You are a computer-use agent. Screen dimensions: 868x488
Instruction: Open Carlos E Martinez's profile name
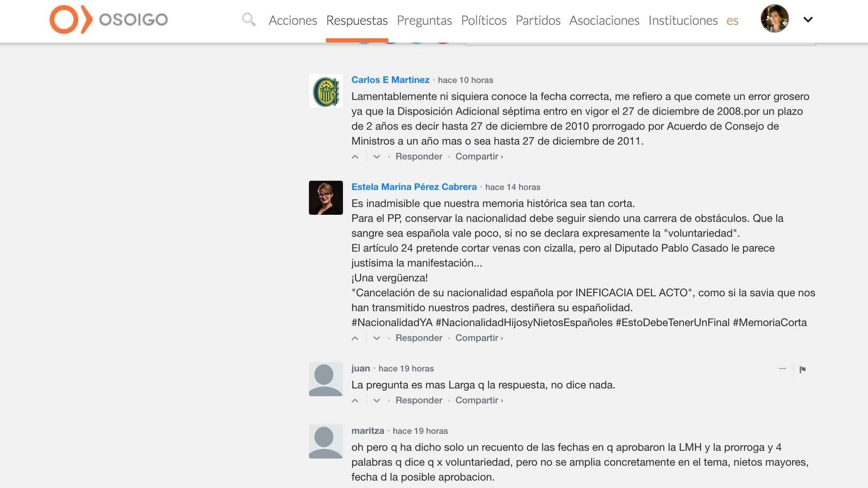[x=390, y=80]
